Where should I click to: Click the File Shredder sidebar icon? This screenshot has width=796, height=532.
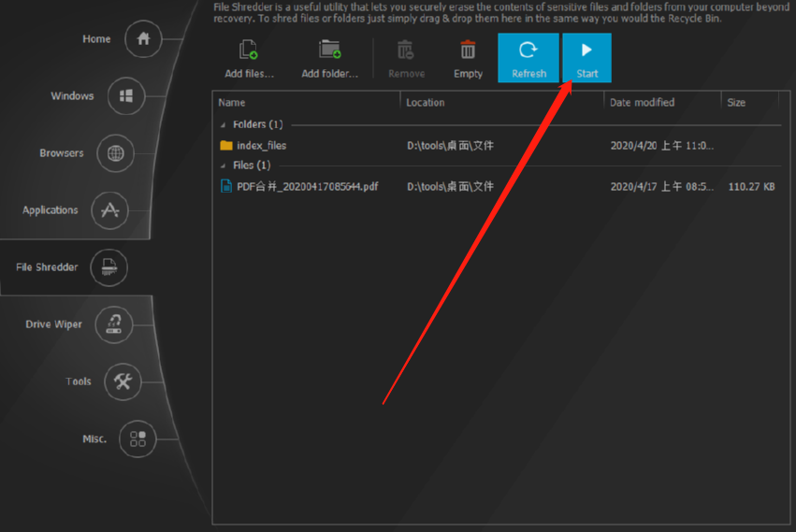click(x=109, y=267)
